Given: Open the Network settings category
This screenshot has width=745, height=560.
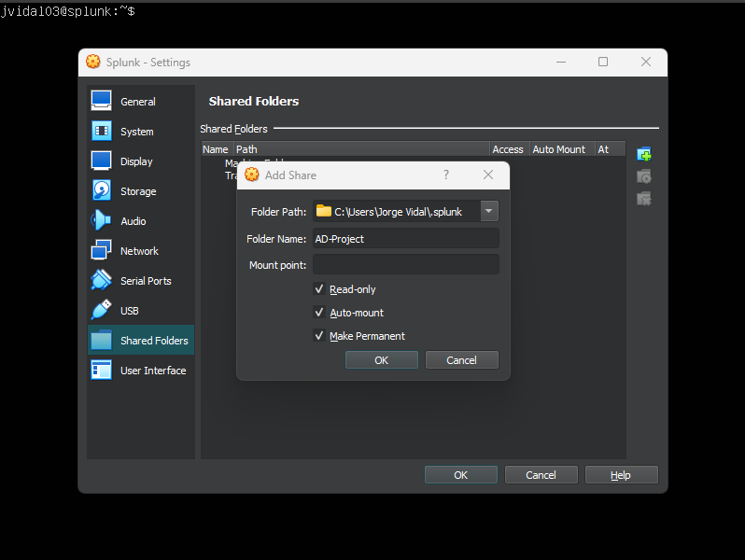Looking at the screenshot, I should (141, 251).
